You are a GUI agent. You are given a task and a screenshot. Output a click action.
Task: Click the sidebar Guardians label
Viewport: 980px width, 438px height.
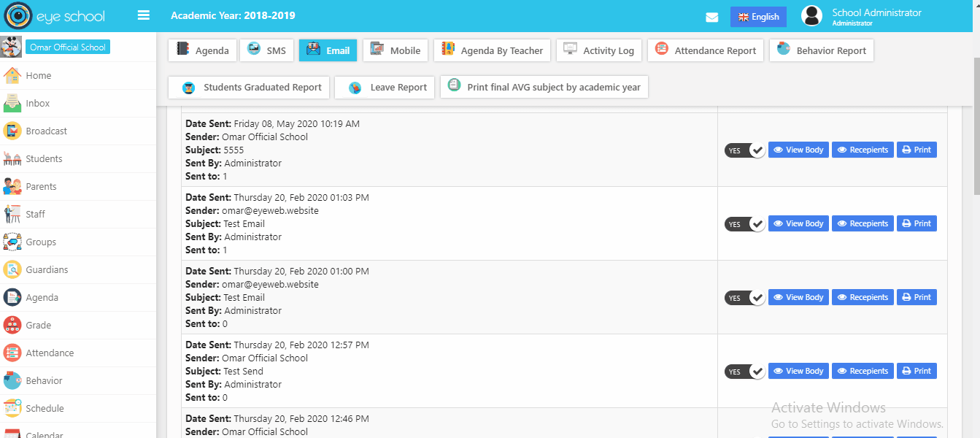47,269
